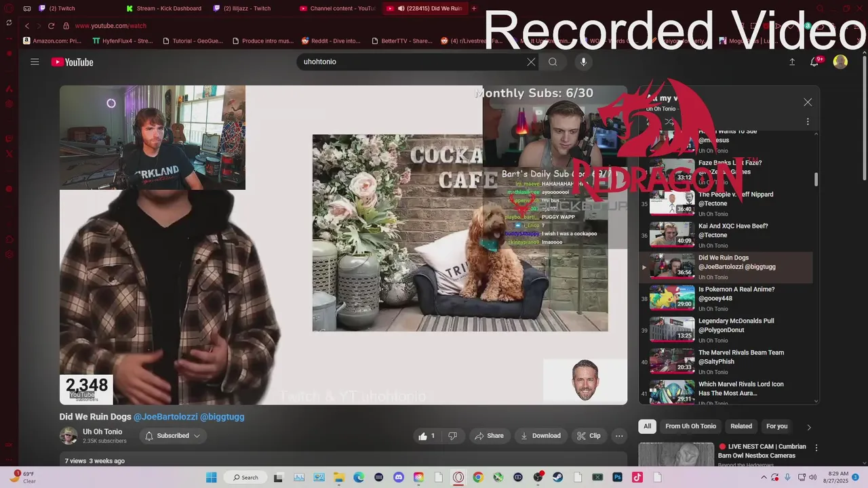Screen dimensions: 868x488
Task: Open more actions ellipsis below video
Action: (x=619, y=436)
